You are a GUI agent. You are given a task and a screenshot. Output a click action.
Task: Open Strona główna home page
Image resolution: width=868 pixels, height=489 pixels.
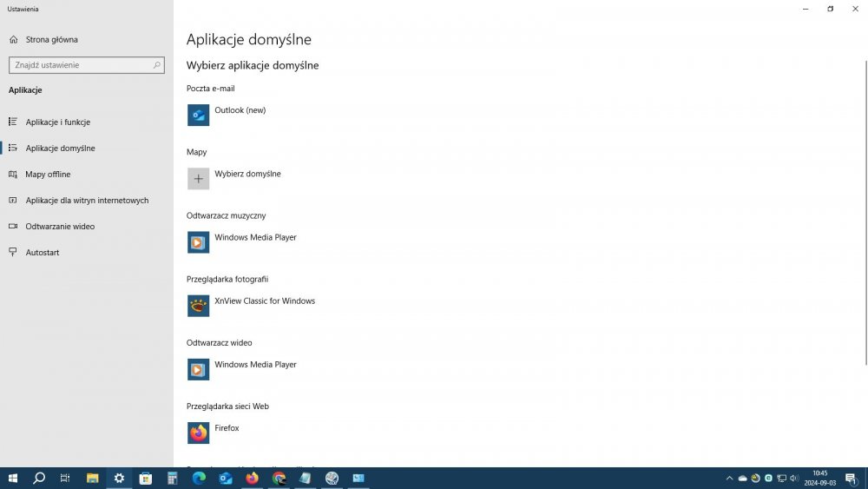click(51, 40)
